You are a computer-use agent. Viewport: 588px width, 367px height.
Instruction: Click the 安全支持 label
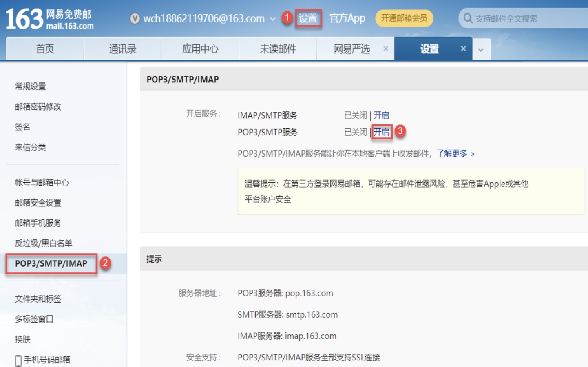[x=203, y=358]
